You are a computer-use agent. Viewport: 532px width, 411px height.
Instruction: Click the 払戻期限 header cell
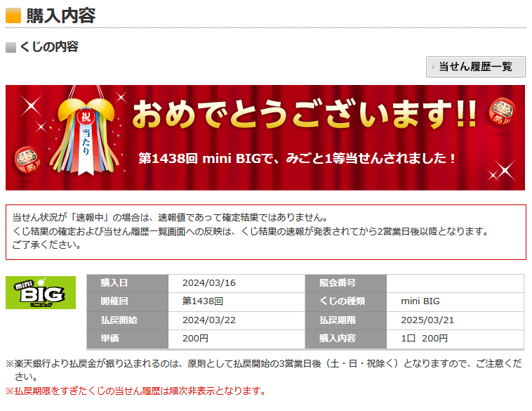[x=346, y=320]
